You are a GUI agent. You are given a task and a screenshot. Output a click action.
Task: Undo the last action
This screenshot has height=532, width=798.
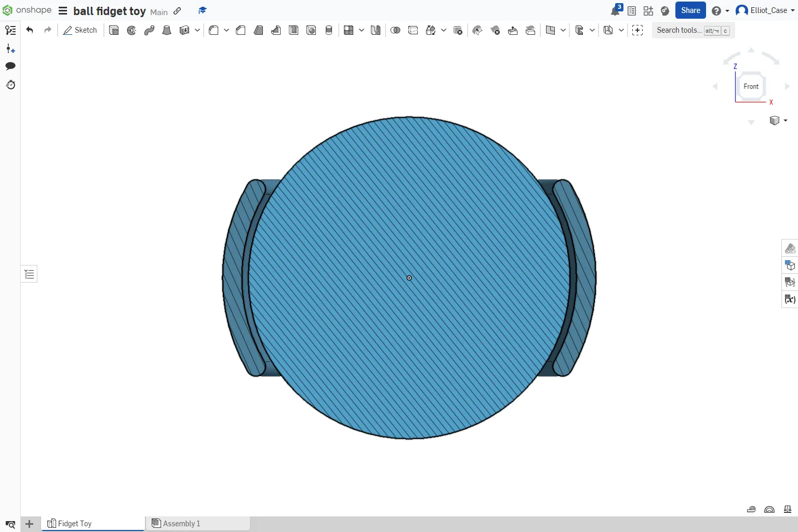30,30
